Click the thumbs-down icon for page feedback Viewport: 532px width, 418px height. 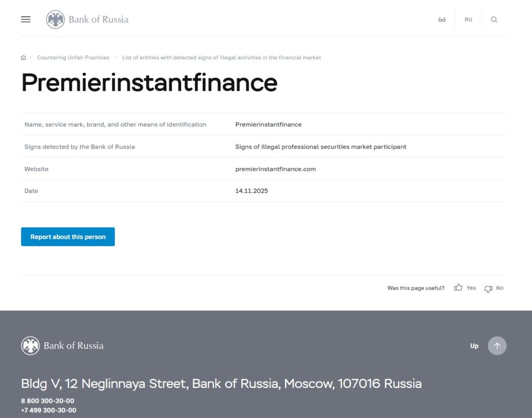point(488,289)
